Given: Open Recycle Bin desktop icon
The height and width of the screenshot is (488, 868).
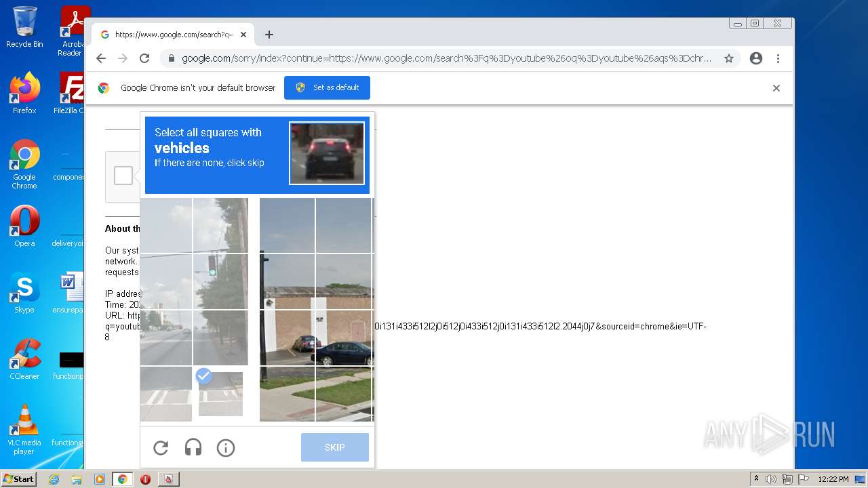Looking at the screenshot, I should (x=24, y=27).
